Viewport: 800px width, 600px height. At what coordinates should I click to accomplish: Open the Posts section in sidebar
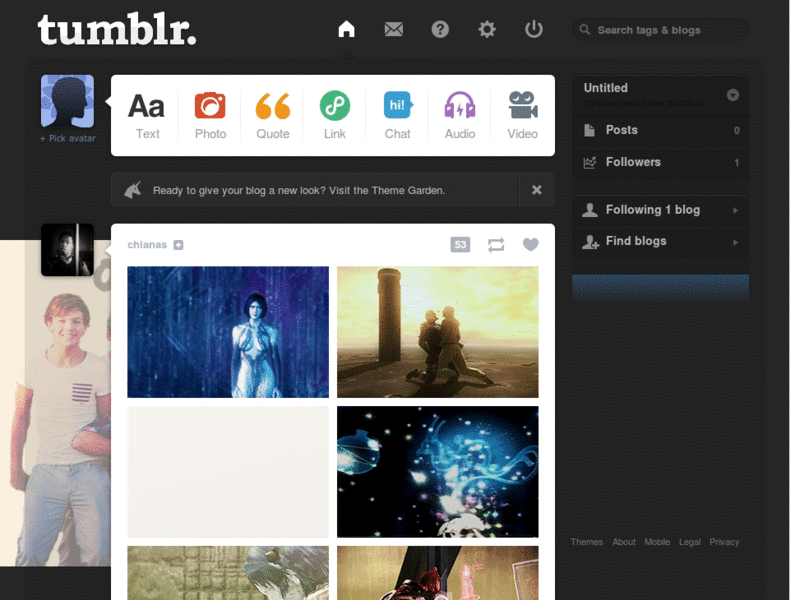(x=661, y=131)
